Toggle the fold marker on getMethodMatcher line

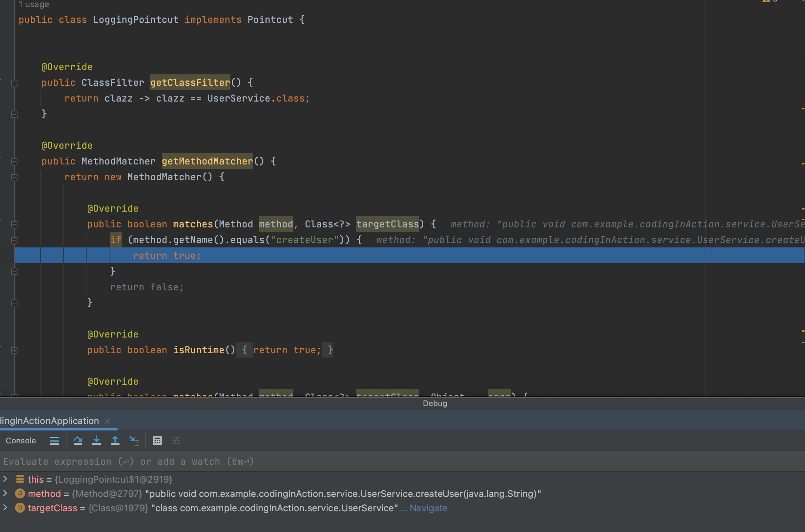point(14,162)
